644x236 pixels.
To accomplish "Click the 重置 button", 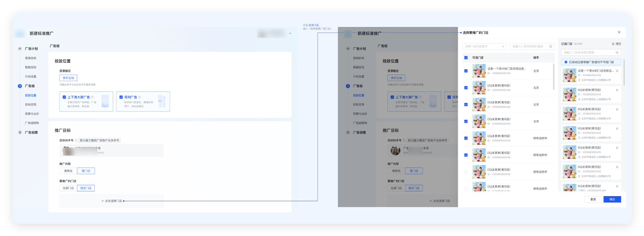I will 593,199.
